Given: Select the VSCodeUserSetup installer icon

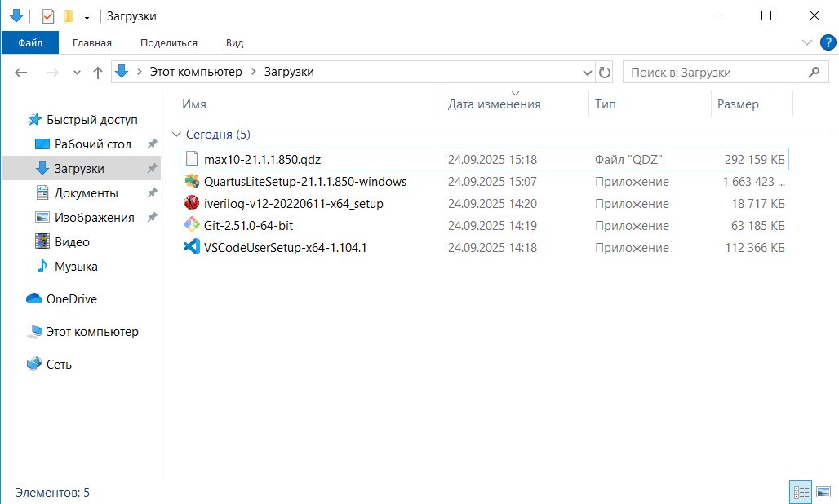Looking at the screenshot, I should [192, 247].
